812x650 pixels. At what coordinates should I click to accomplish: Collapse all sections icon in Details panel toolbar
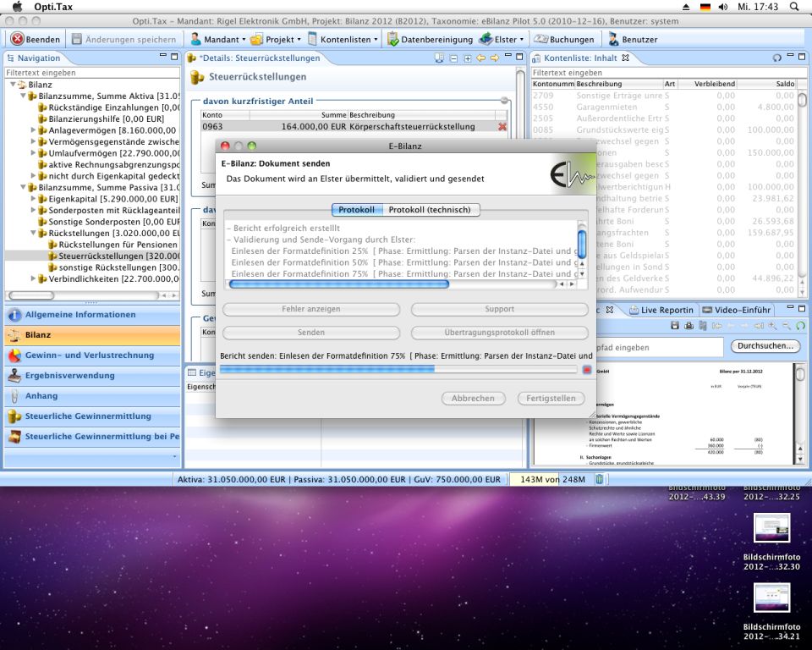(x=453, y=58)
